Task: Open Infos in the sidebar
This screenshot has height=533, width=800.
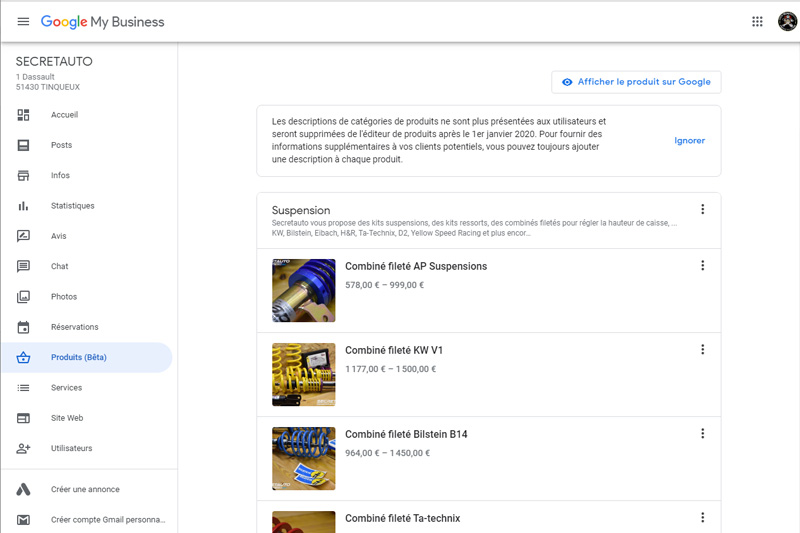Action: click(x=60, y=175)
